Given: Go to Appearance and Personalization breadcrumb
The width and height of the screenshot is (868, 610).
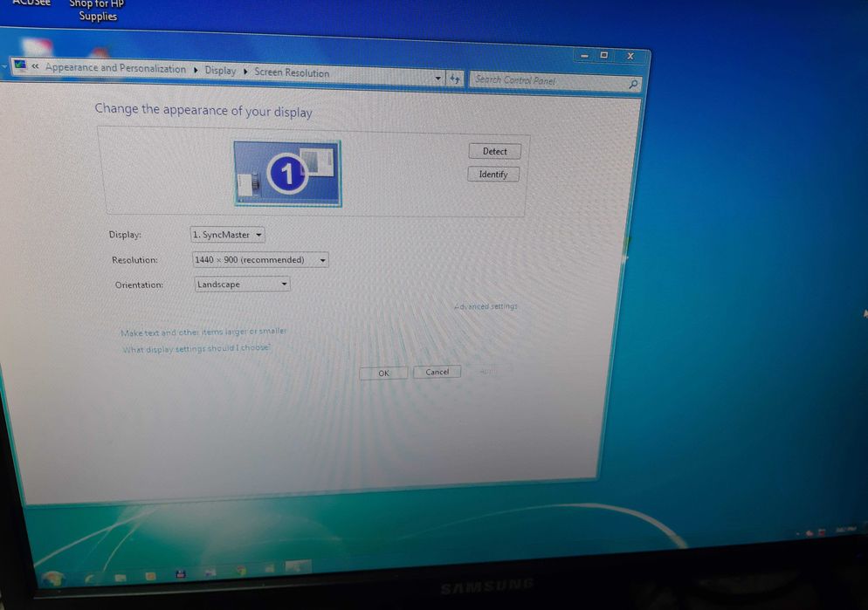Looking at the screenshot, I should pos(115,68).
